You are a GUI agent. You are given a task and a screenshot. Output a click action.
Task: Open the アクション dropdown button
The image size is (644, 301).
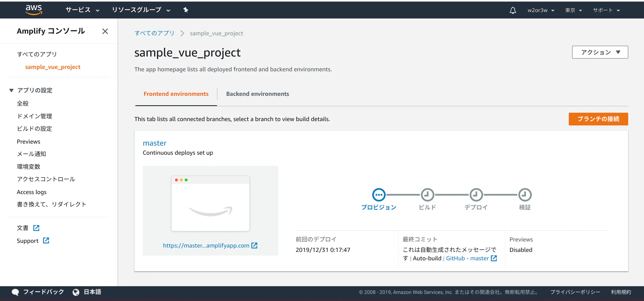tap(600, 52)
